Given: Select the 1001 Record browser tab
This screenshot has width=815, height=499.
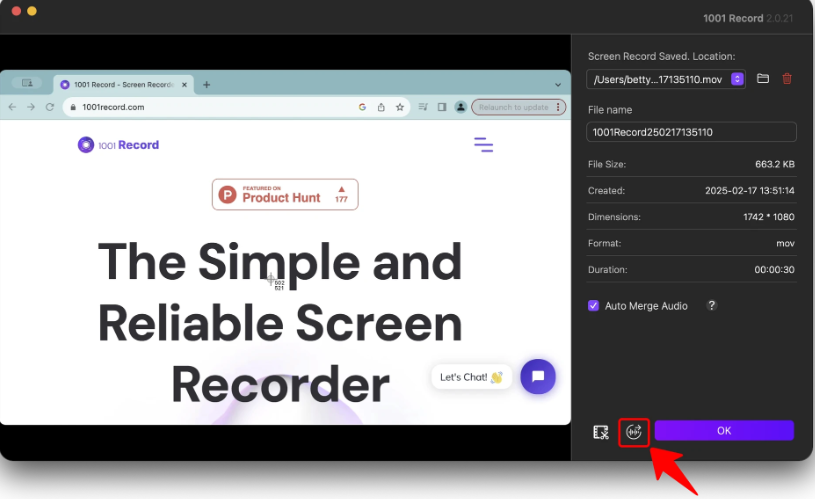Looking at the screenshot, I should (123, 85).
